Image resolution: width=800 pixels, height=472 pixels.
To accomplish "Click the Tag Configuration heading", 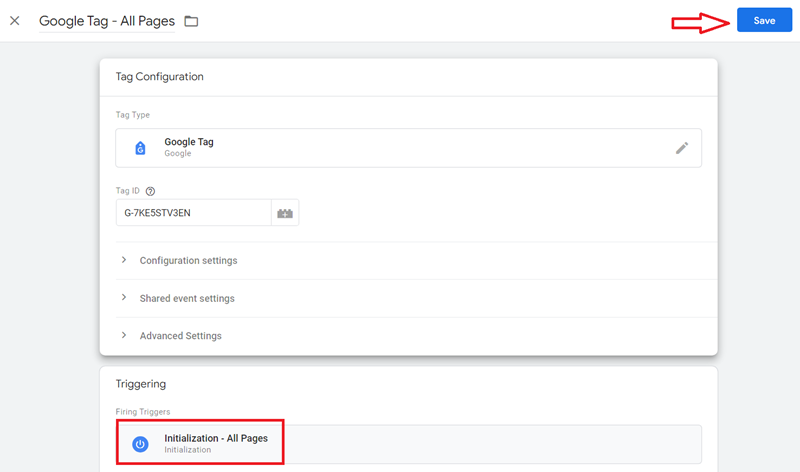I will 160,77.
